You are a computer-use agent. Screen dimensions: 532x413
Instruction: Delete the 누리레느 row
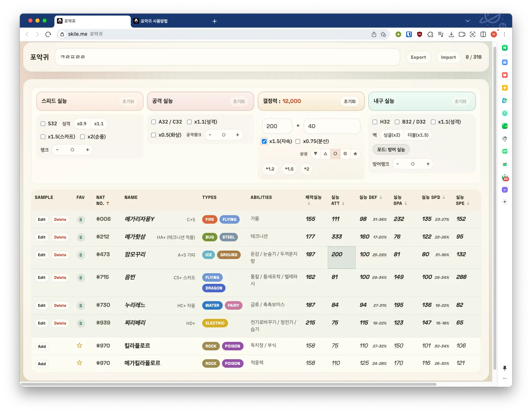tap(60, 305)
